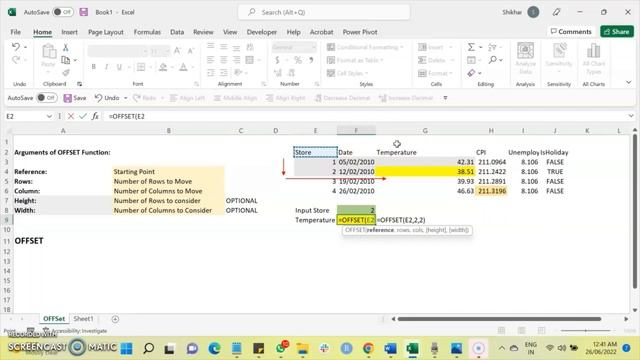Toggle AutoSave switch in title bar
640x360 pixels.
[x=62, y=12]
